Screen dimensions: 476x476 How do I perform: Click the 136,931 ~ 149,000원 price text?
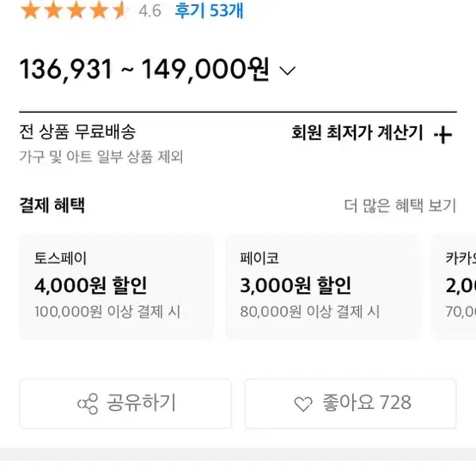click(x=144, y=70)
